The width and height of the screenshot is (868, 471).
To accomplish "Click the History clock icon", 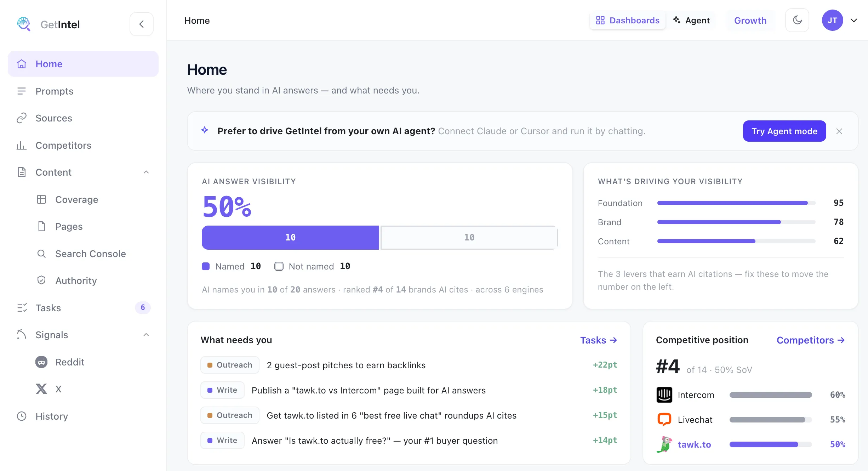I will pos(22,416).
